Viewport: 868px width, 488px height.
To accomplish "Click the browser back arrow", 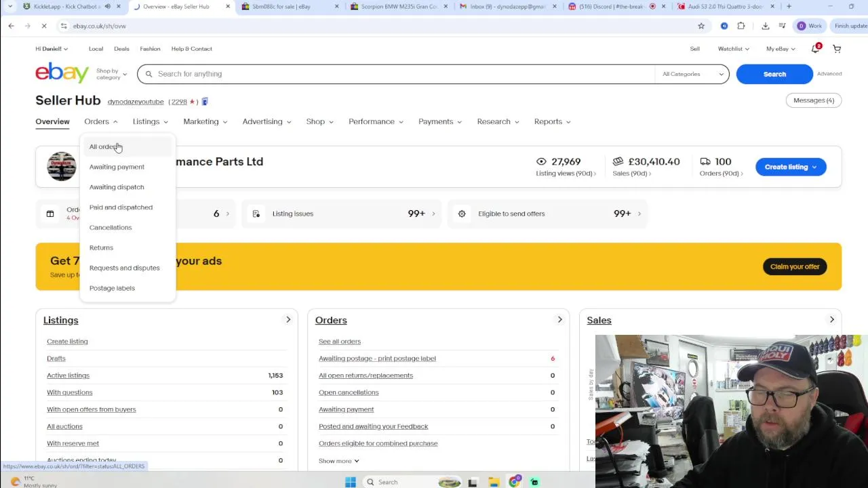I will click(x=11, y=26).
